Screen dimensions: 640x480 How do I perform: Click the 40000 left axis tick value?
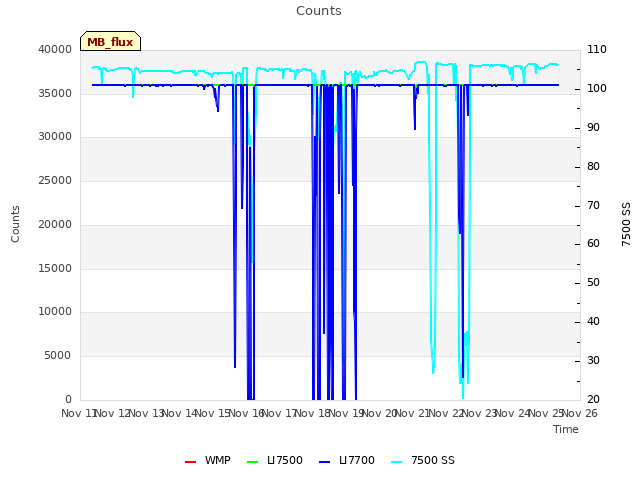(55, 49)
